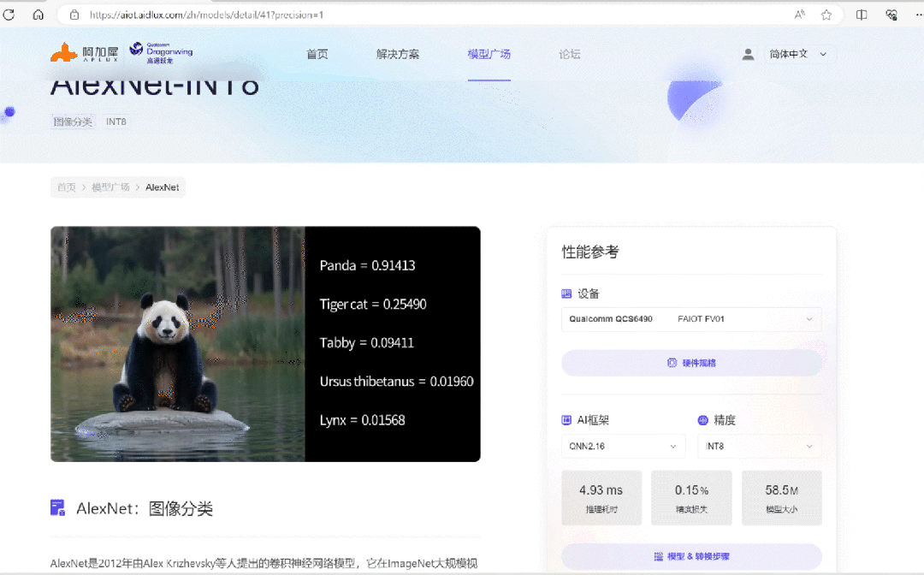924x575 pixels.
Task: Click the 阿加犀 APLUX logo
Action: (84, 53)
